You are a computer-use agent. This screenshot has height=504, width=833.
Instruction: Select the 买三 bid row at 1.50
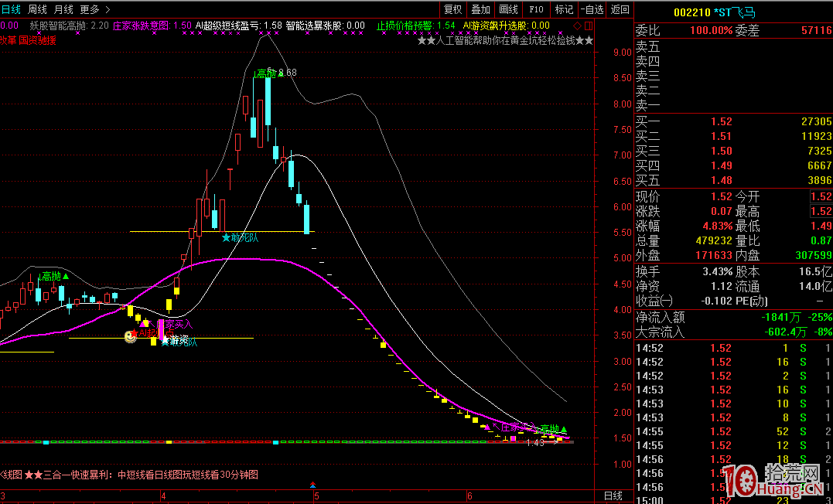pyautogui.click(x=734, y=151)
